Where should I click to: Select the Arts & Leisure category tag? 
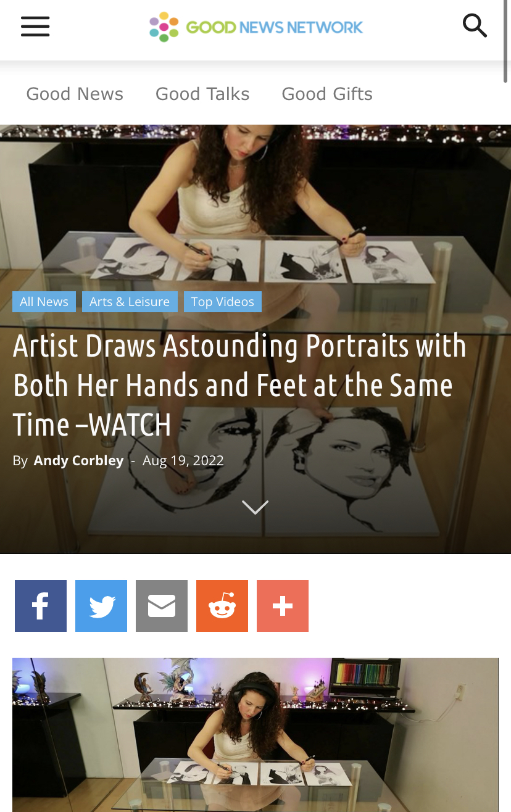click(x=130, y=302)
